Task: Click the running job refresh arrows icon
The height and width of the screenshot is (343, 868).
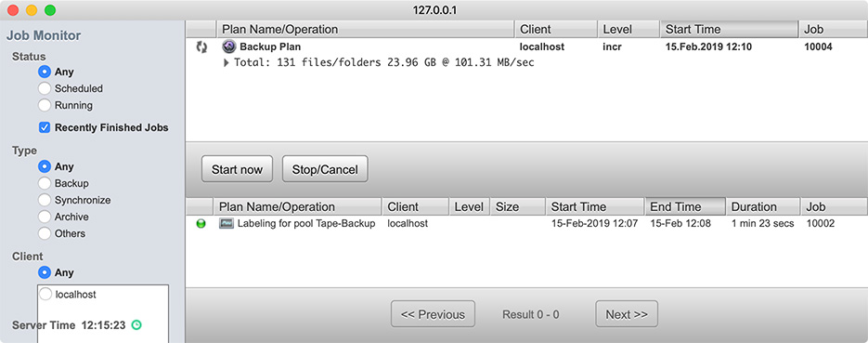Action: click(201, 47)
